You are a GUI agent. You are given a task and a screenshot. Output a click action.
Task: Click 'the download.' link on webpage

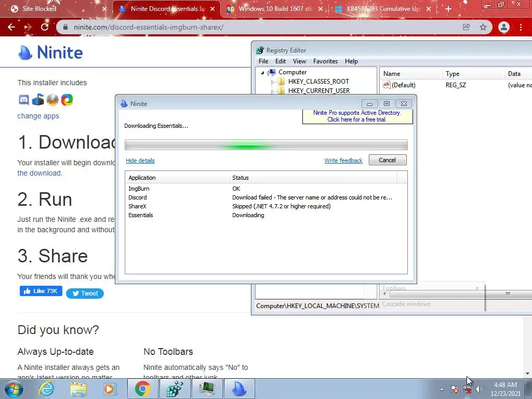click(39, 173)
